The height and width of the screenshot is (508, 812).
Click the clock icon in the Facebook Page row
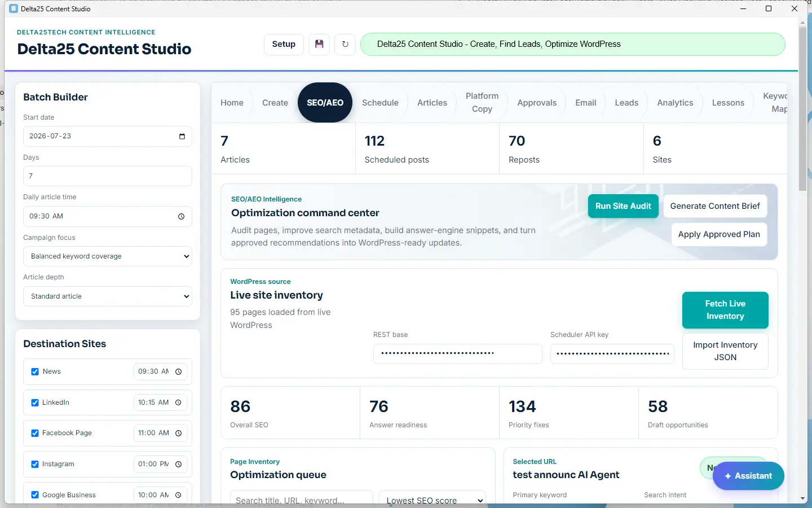tap(178, 433)
